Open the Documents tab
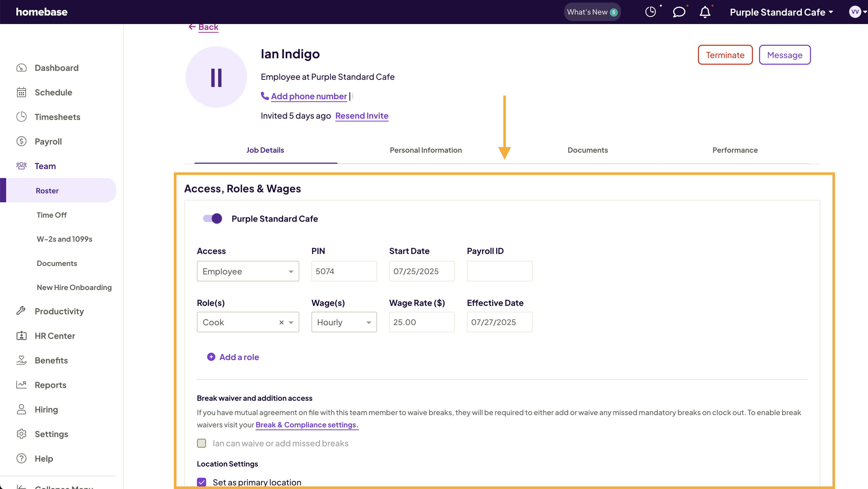This screenshot has width=868, height=489. pyautogui.click(x=588, y=150)
